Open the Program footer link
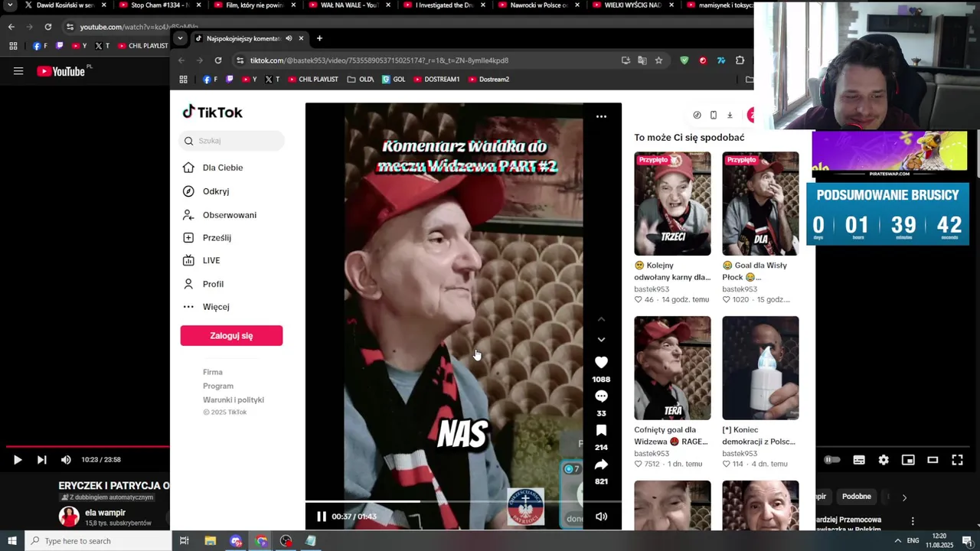 (x=218, y=386)
